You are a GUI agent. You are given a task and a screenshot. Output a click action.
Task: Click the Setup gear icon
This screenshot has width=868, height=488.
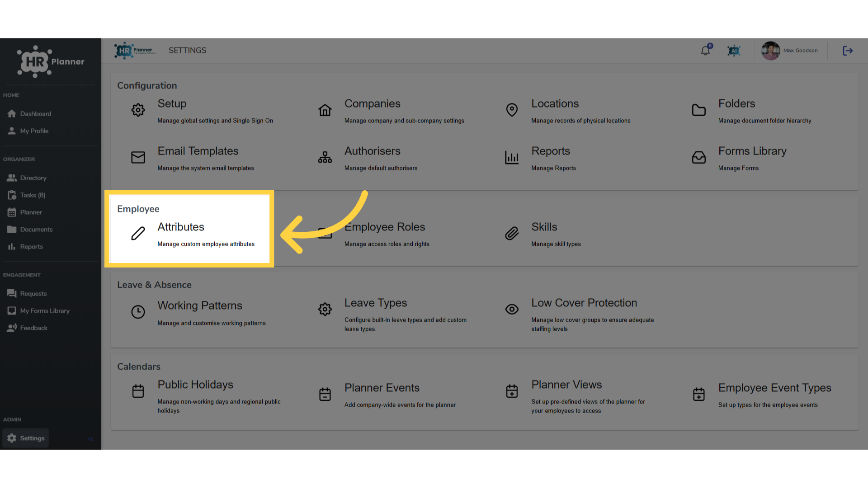pos(138,110)
